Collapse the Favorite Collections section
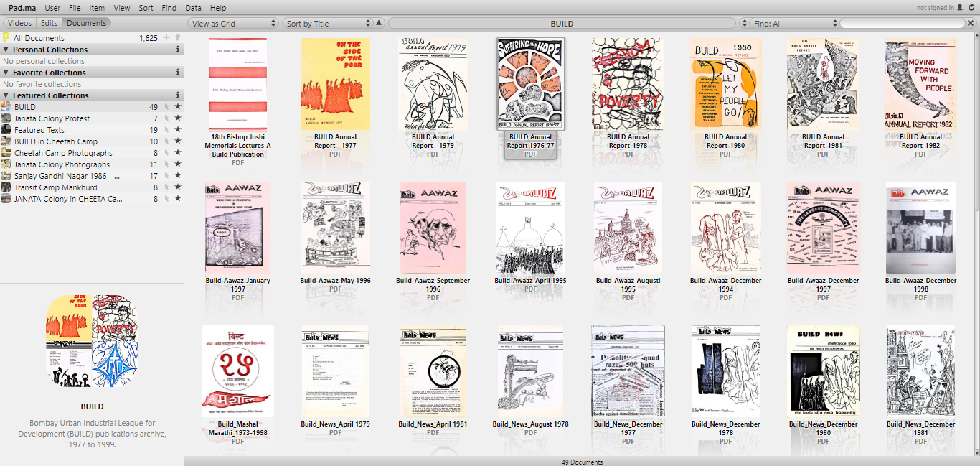This screenshot has height=466, width=980. pyautogui.click(x=6, y=73)
